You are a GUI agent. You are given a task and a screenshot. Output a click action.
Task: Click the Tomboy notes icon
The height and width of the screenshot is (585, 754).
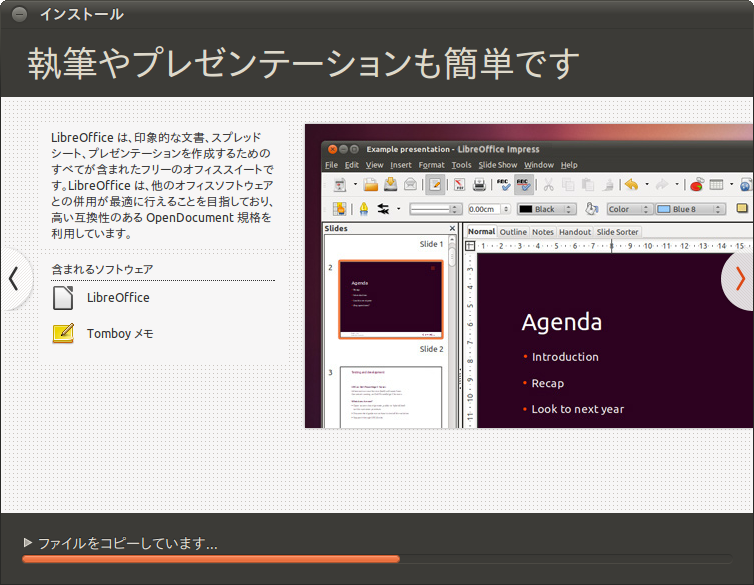pos(63,333)
